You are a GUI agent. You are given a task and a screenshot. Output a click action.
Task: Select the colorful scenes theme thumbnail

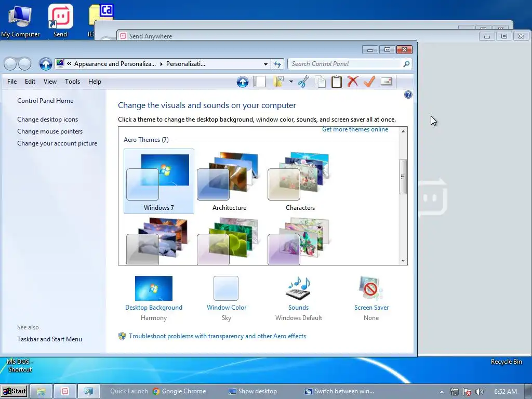[x=298, y=241]
